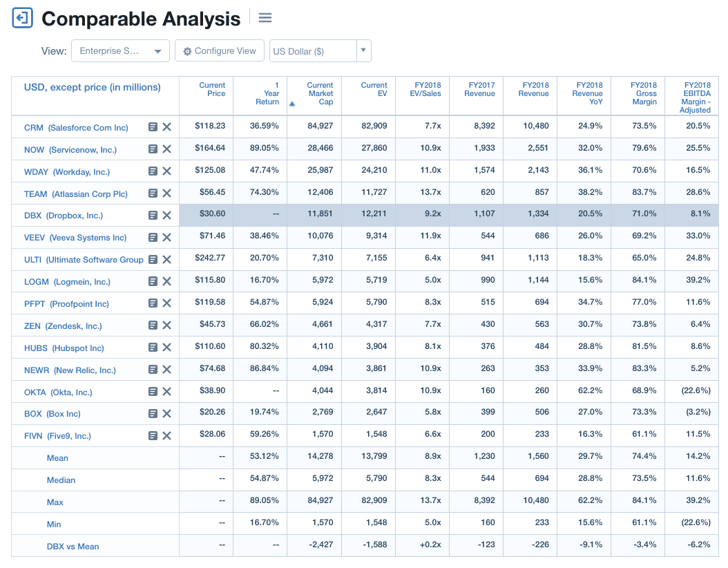Click the exit arrow icon beside Comparable Analysis

23,18
